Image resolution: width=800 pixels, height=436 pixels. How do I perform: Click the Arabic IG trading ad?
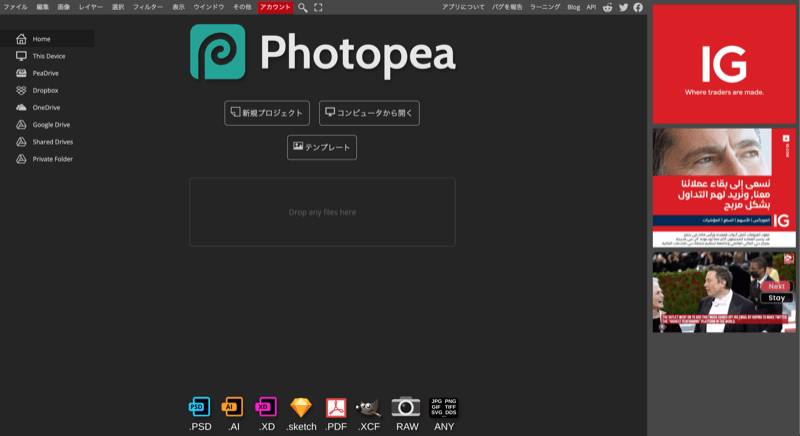[x=724, y=188]
